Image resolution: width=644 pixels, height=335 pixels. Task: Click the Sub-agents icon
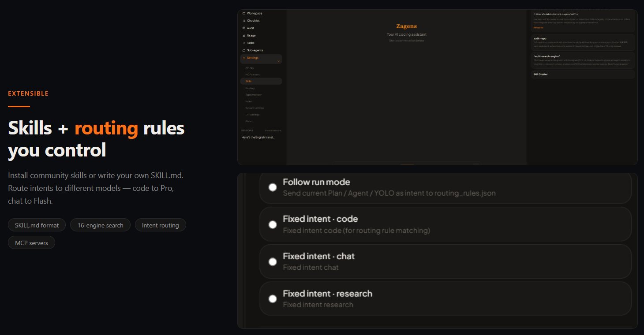(244, 50)
